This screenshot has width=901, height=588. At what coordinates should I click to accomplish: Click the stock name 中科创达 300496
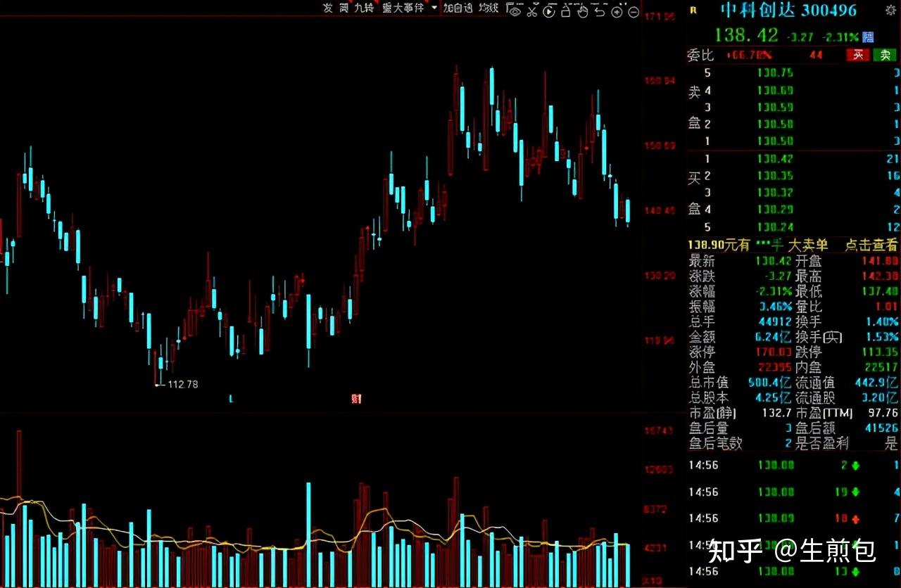pyautogui.click(x=788, y=10)
